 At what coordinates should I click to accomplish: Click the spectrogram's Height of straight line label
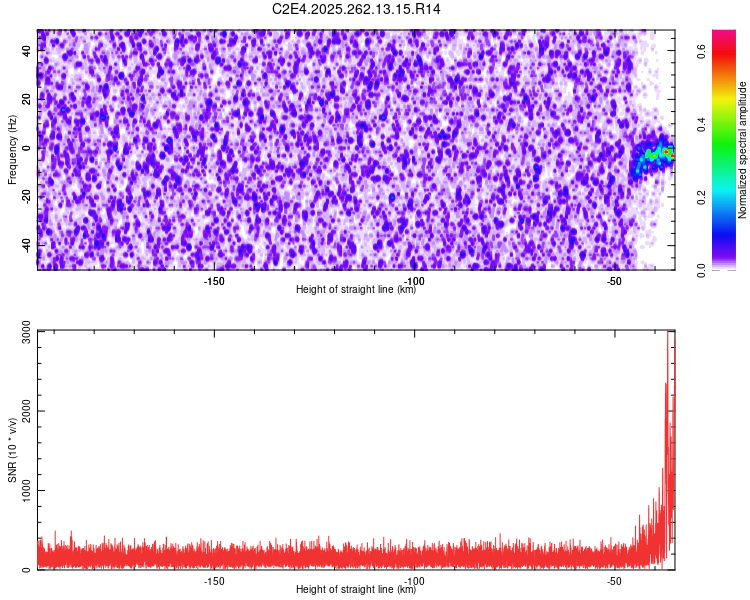point(356,290)
